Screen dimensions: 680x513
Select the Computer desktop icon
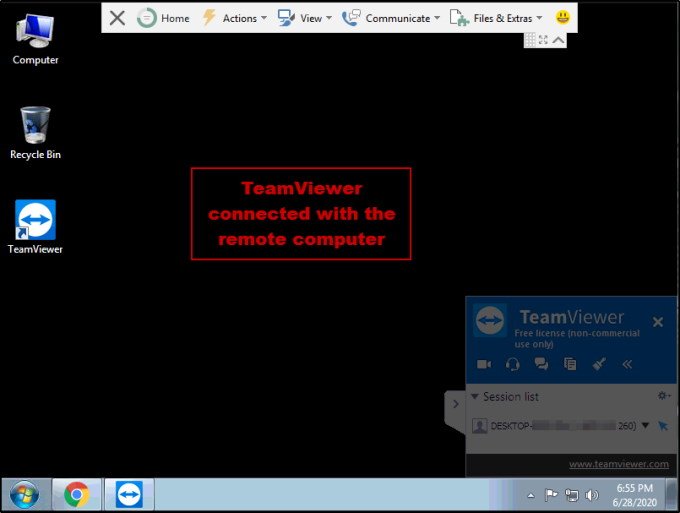35,39
